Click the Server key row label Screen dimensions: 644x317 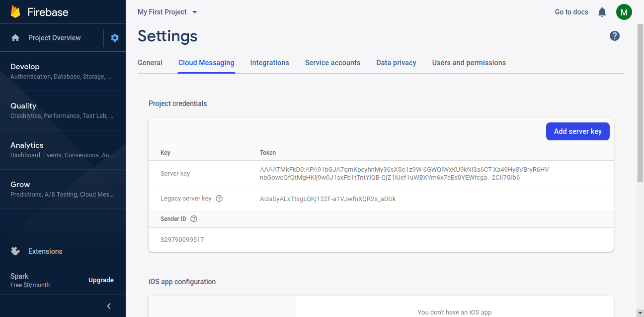click(x=175, y=174)
